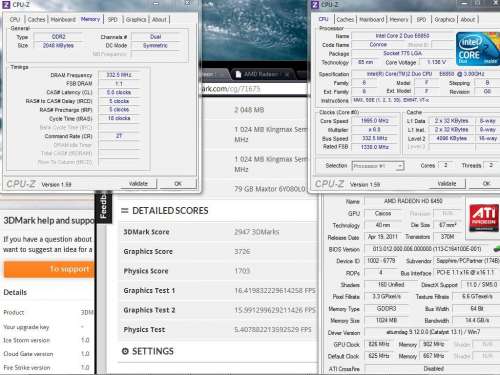Open the About tab in right CPU-Z window

[468, 20]
